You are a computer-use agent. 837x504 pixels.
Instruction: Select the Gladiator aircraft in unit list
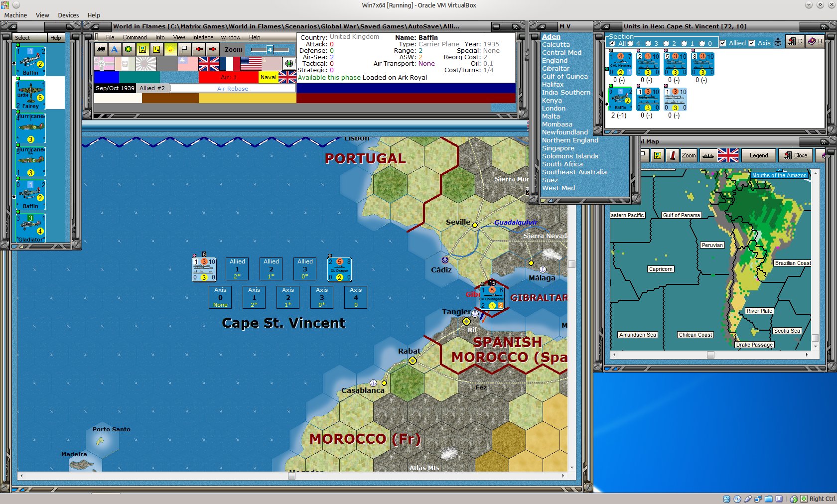coord(30,227)
